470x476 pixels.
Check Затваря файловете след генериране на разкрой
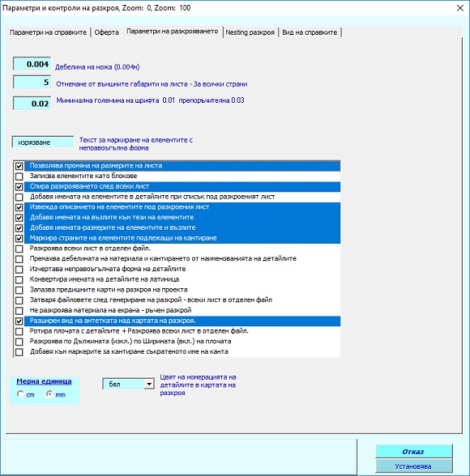[19, 300]
